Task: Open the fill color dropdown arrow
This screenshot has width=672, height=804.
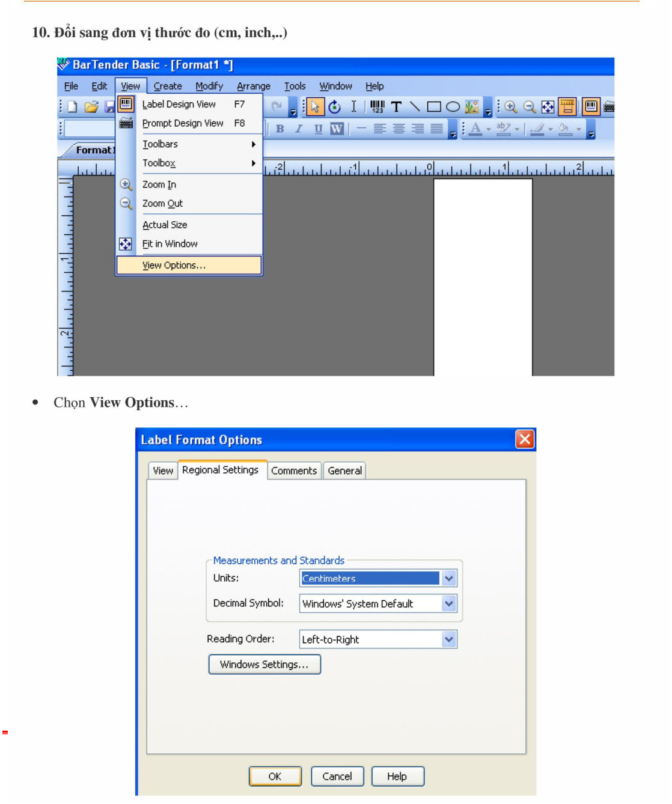Action: pos(579,129)
